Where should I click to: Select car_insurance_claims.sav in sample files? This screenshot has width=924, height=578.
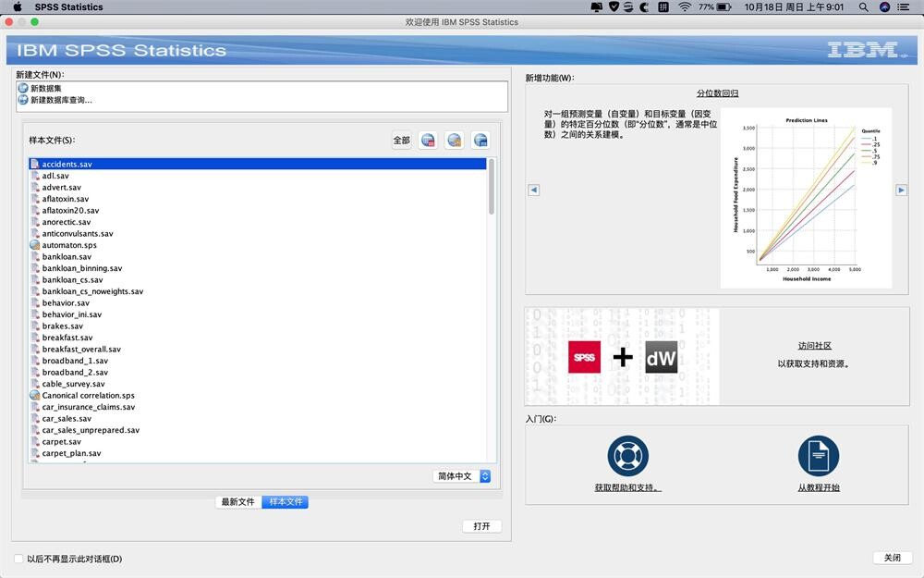click(258, 407)
